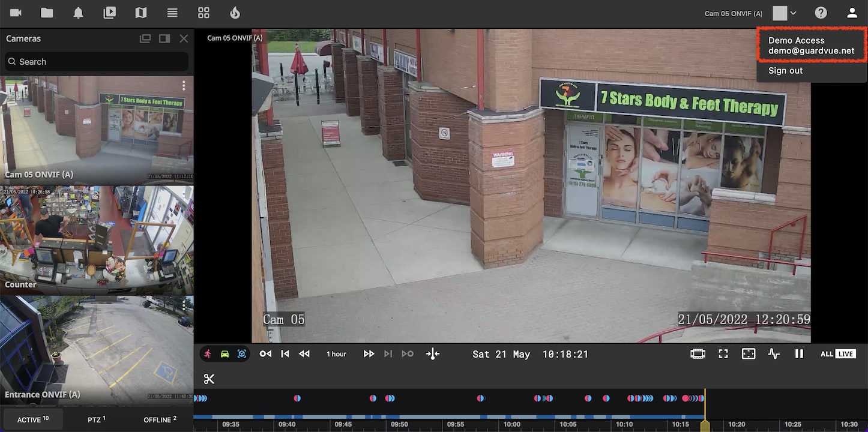
Task: Toggle person motion filter icon
Action: pos(208,354)
